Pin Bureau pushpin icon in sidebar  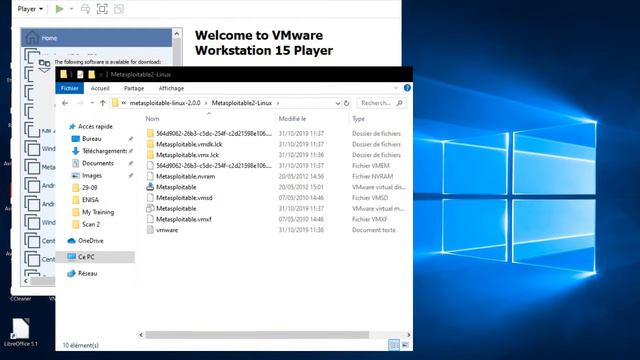click(x=131, y=139)
